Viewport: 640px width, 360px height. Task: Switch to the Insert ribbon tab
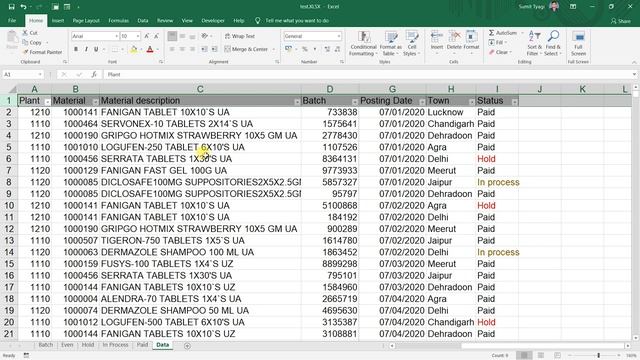pyautogui.click(x=58, y=20)
